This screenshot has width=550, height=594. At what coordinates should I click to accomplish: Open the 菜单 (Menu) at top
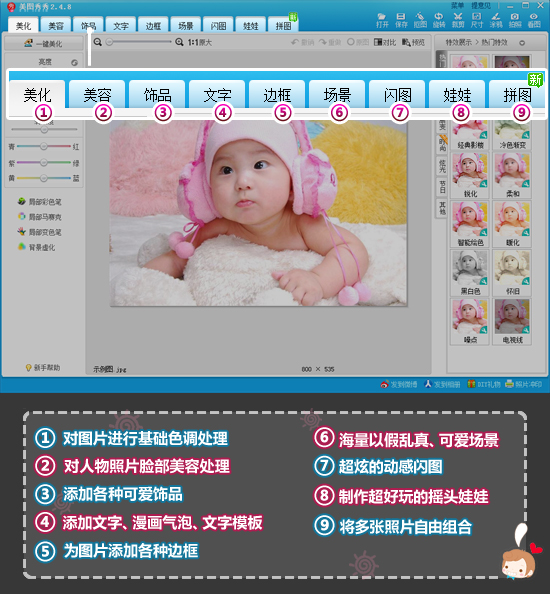[x=458, y=5]
